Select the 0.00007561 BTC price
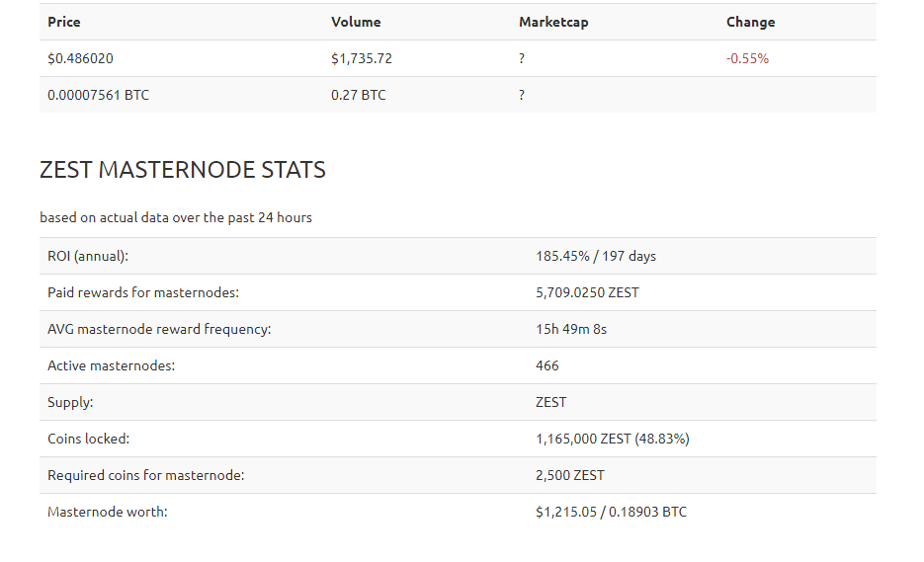Screen dimensions: 924x562 (x=99, y=95)
